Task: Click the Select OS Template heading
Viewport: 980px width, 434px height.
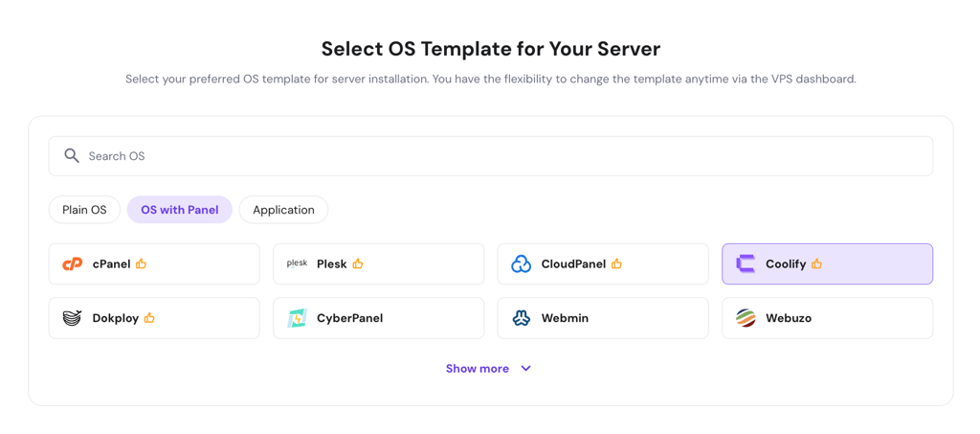Action: click(x=491, y=49)
